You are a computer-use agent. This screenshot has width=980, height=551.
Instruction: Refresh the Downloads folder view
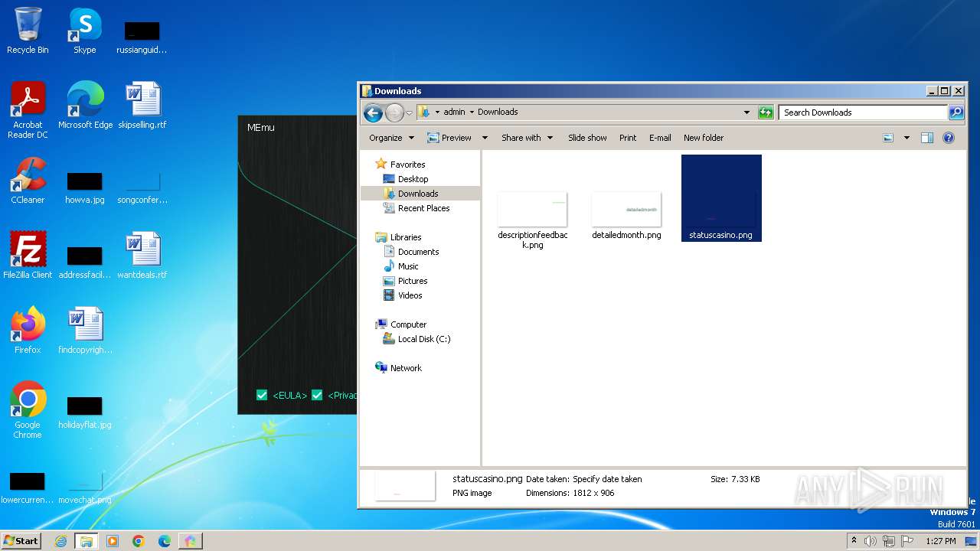(766, 112)
